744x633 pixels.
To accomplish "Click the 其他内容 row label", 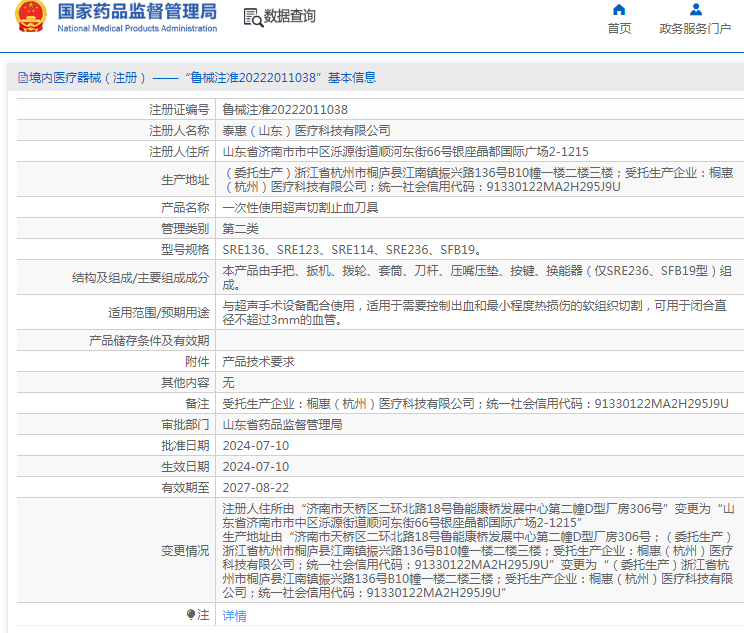I will click(185, 382).
